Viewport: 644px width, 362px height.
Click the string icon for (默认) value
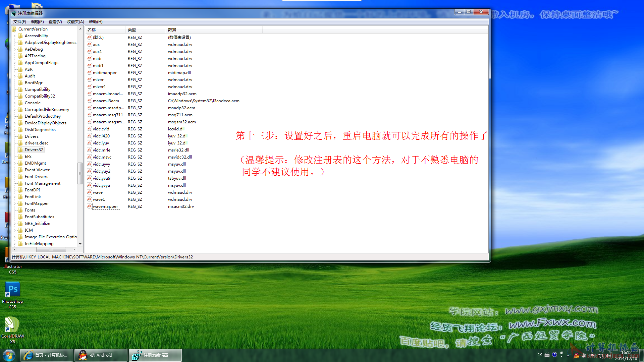pos(90,37)
